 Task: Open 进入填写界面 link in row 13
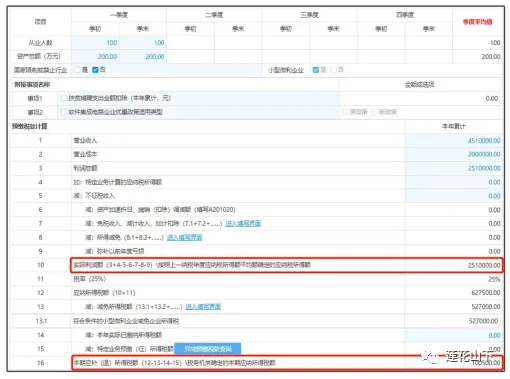(x=203, y=307)
